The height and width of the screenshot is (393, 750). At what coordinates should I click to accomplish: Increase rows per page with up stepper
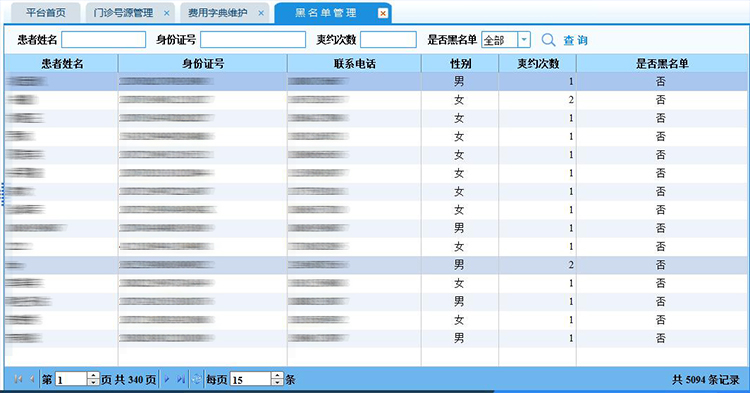tap(277, 376)
